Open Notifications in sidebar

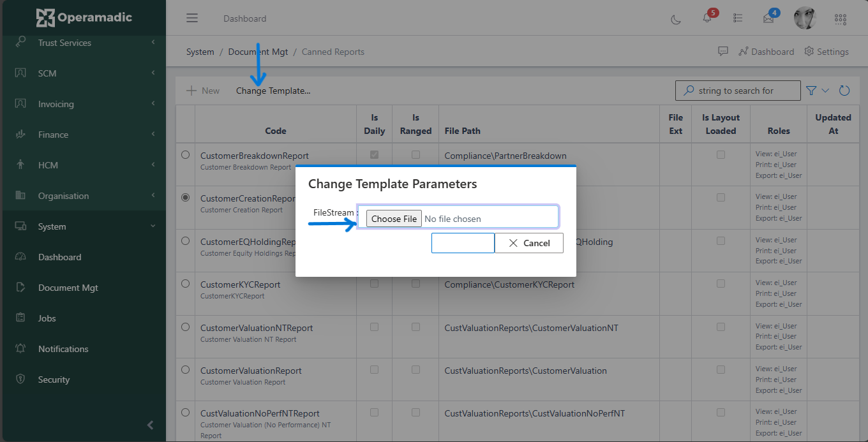click(x=63, y=349)
